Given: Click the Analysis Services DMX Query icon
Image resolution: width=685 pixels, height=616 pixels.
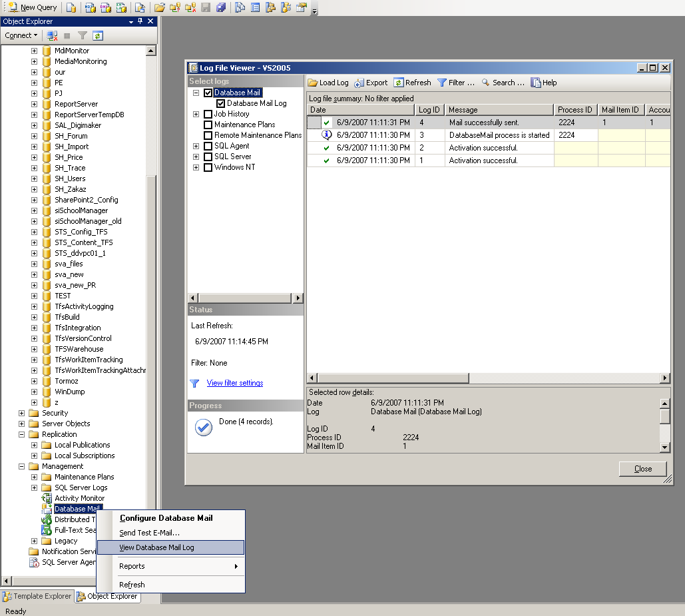Looking at the screenshot, I should (106, 7).
